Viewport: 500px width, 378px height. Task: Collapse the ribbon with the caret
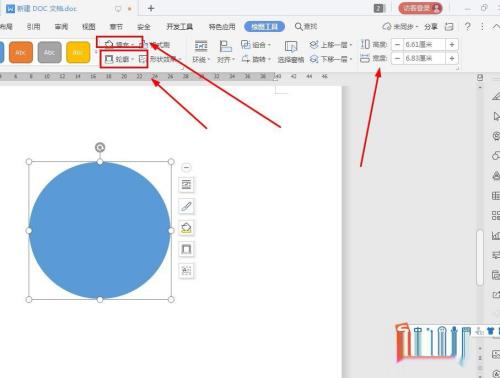tap(496, 27)
